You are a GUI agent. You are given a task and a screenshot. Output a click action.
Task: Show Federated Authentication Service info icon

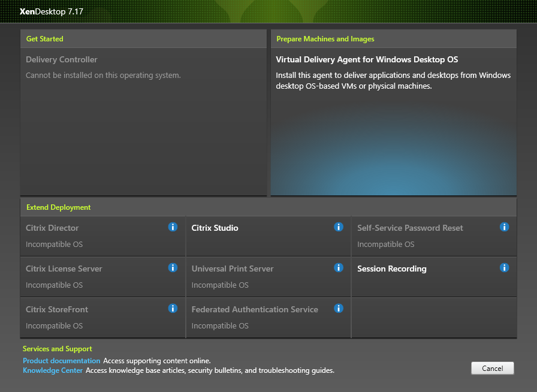(339, 309)
